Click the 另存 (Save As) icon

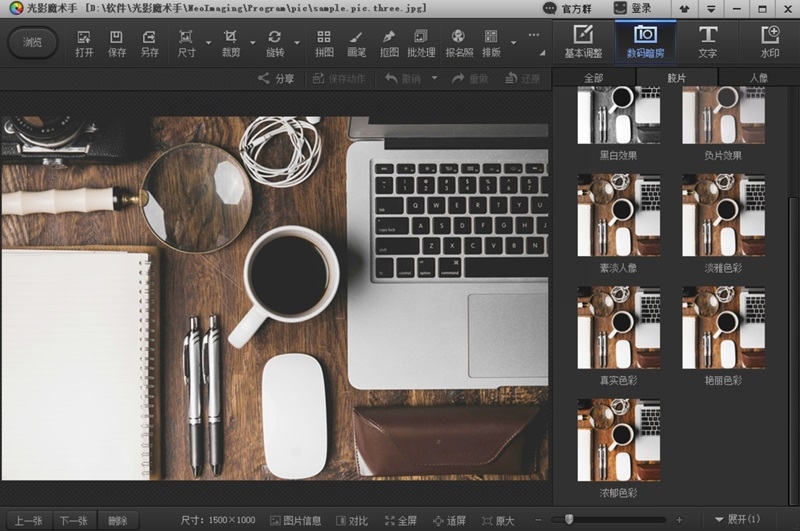click(149, 43)
